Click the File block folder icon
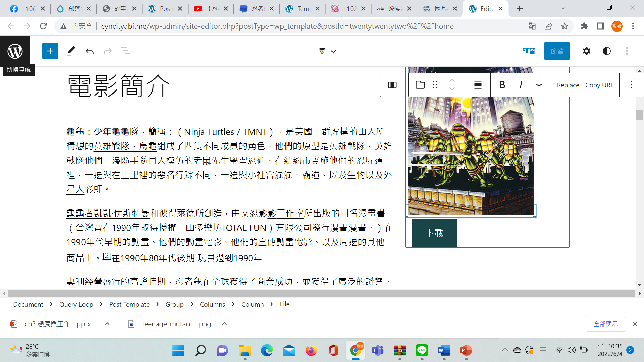This screenshot has width=644, height=362. 420,85
